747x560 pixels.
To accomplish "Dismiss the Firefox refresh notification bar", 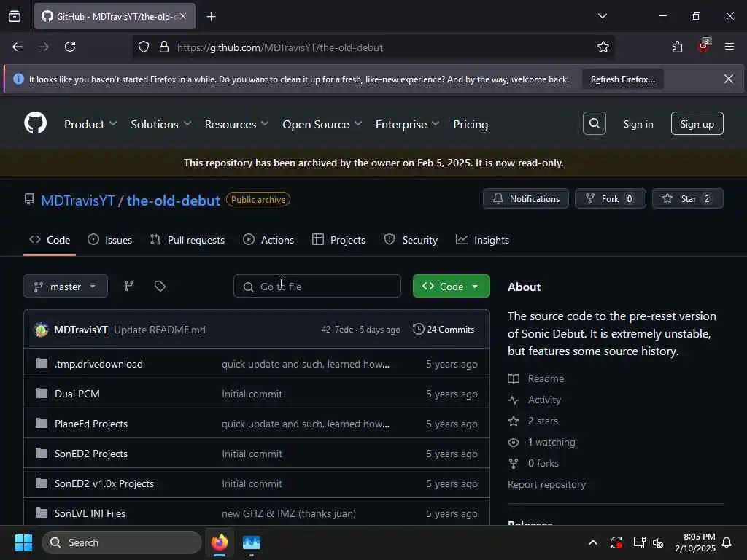I will (x=729, y=79).
